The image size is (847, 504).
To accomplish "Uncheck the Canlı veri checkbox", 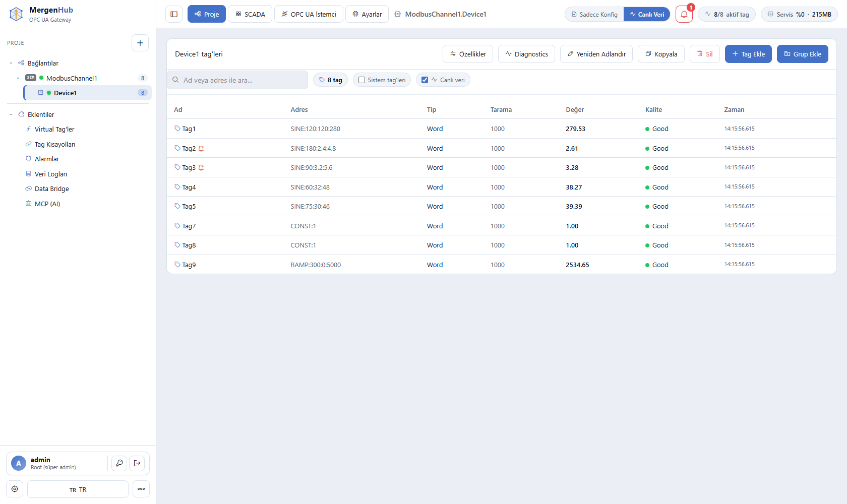I will coord(425,80).
